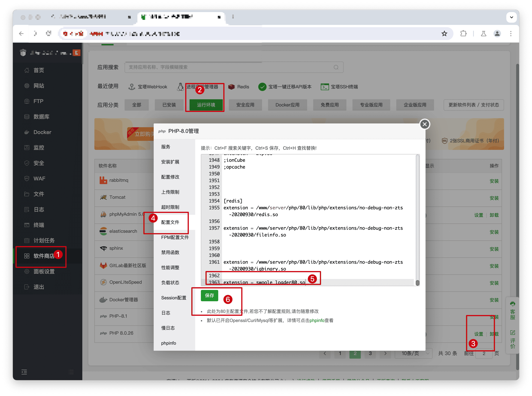Select the 运行环境 category filter
Screen dimensions: 532x396
click(206, 105)
